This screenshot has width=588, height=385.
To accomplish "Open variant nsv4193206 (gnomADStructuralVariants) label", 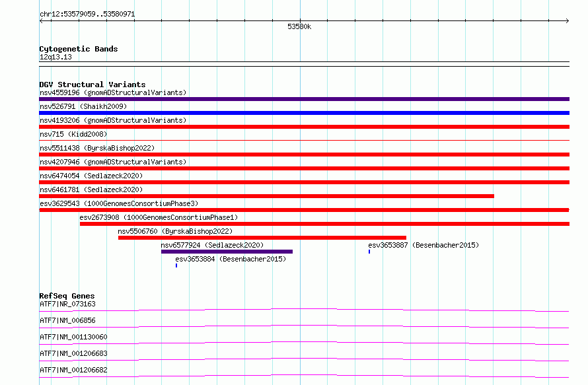I will pyautogui.click(x=113, y=120).
